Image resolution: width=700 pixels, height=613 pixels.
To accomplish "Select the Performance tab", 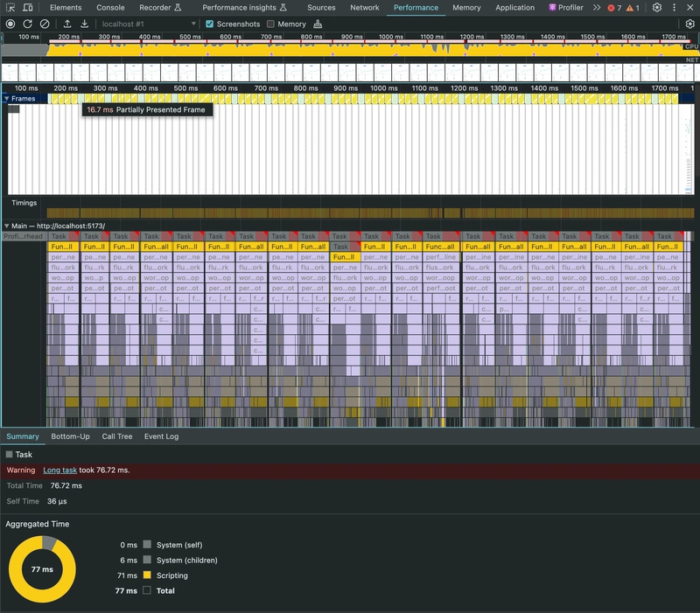I will (x=416, y=8).
